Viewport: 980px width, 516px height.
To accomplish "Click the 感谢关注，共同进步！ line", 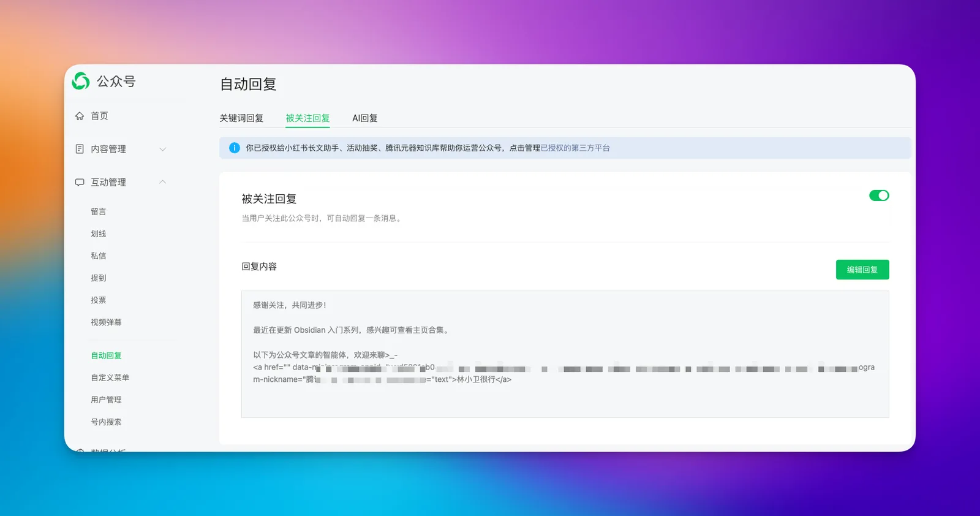I will point(290,305).
